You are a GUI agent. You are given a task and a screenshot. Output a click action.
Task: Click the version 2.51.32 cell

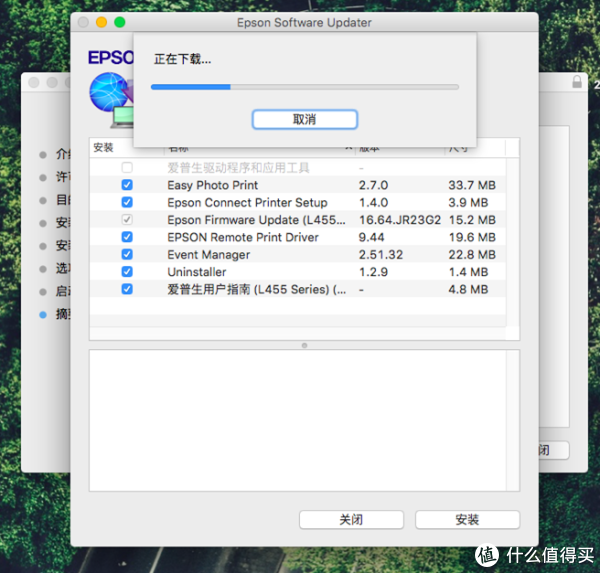click(x=381, y=255)
